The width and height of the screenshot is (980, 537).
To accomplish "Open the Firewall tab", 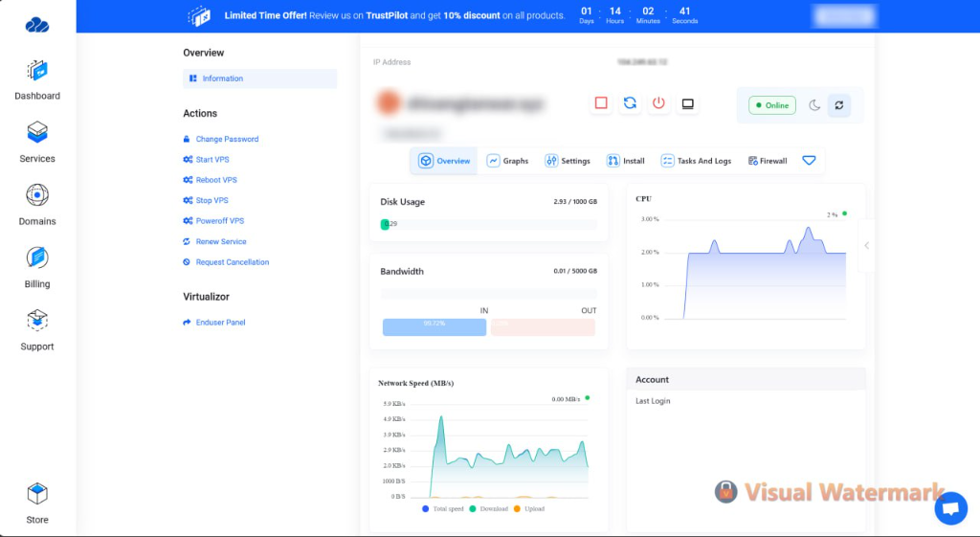I will tap(768, 161).
